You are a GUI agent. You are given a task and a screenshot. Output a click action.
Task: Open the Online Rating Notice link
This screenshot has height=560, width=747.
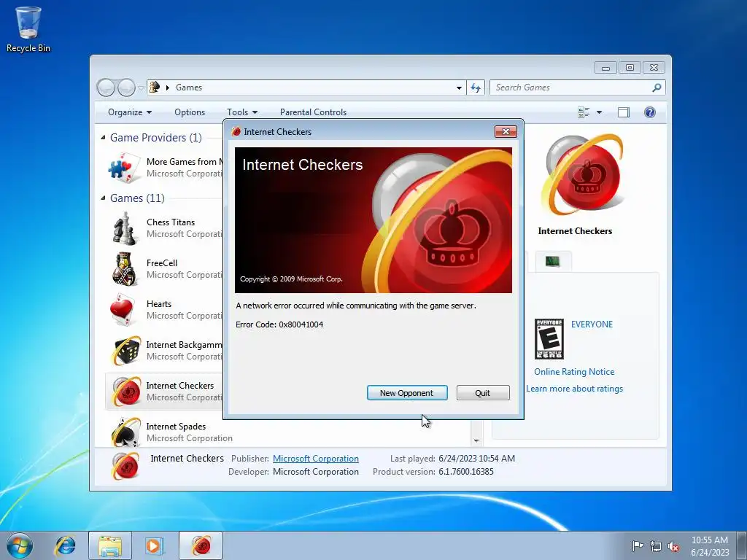click(574, 372)
